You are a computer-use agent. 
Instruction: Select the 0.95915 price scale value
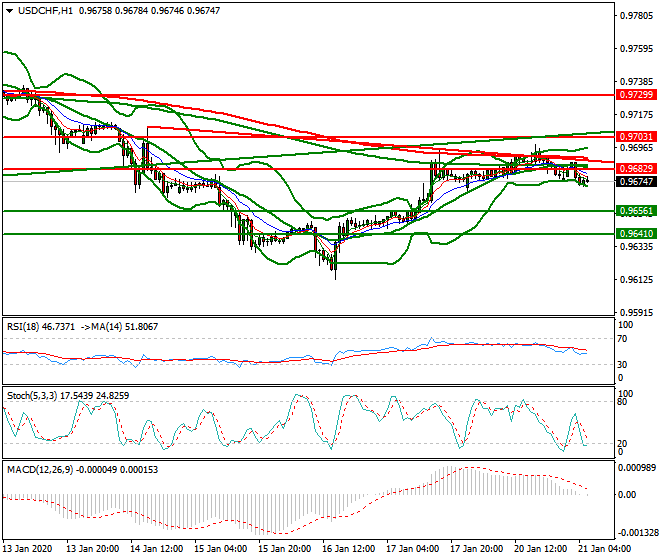click(x=637, y=313)
